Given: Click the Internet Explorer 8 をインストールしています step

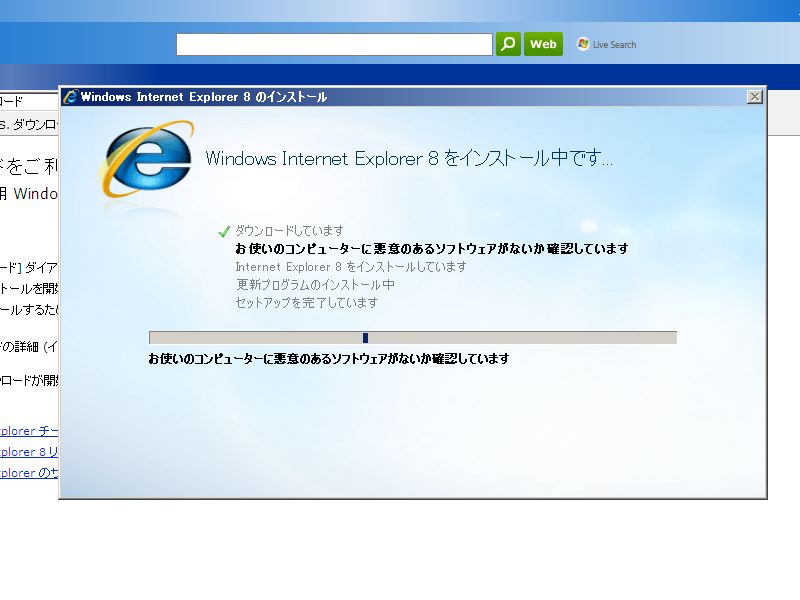Looking at the screenshot, I should click(x=350, y=267).
